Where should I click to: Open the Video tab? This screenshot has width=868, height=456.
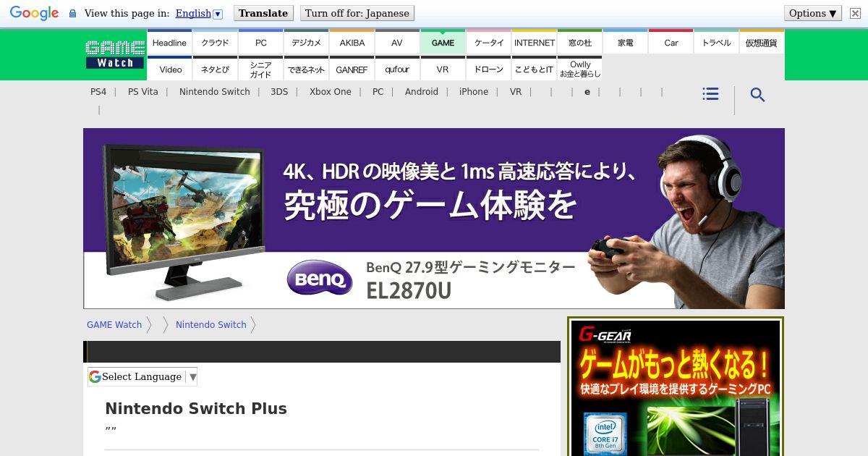coord(169,69)
